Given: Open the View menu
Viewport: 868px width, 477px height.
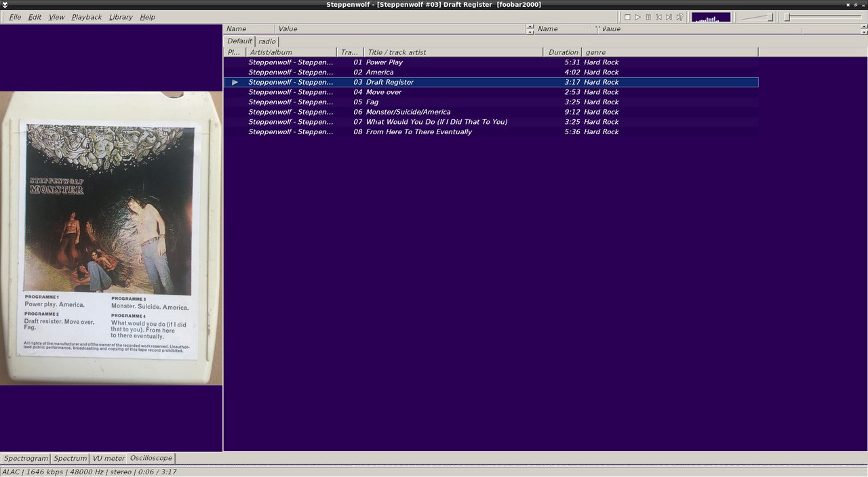Looking at the screenshot, I should [56, 17].
